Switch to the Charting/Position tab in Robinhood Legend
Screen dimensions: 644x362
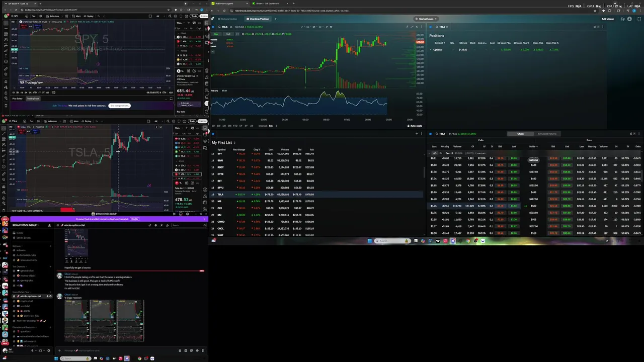click(257, 19)
